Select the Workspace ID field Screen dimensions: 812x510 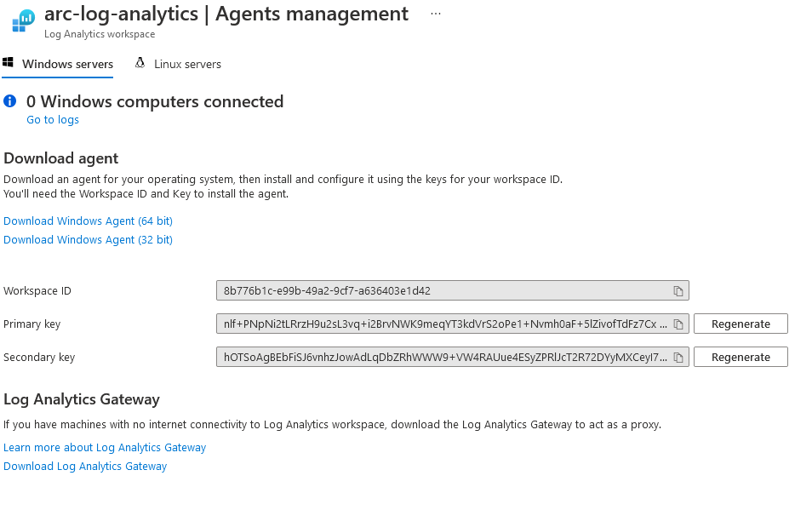[453, 291]
